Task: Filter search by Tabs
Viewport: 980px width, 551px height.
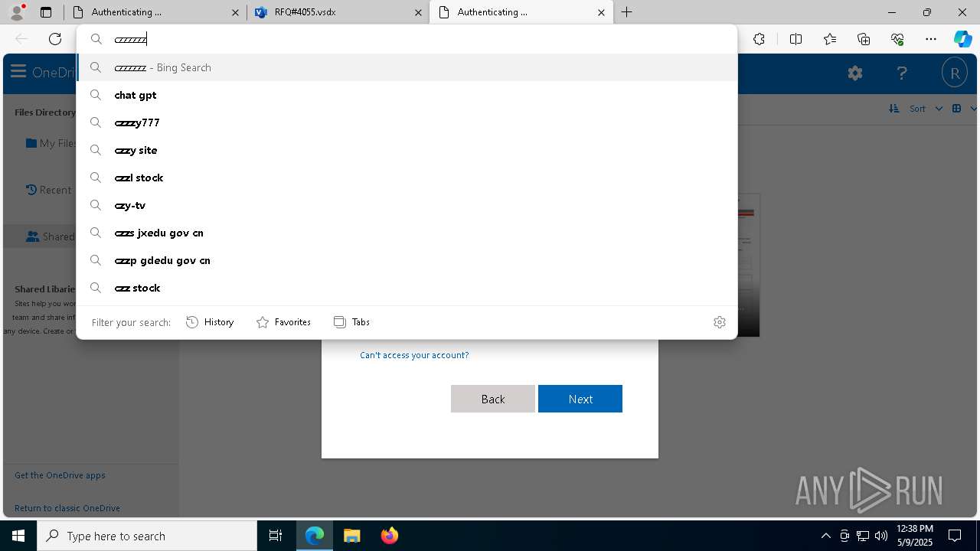Action: point(351,322)
